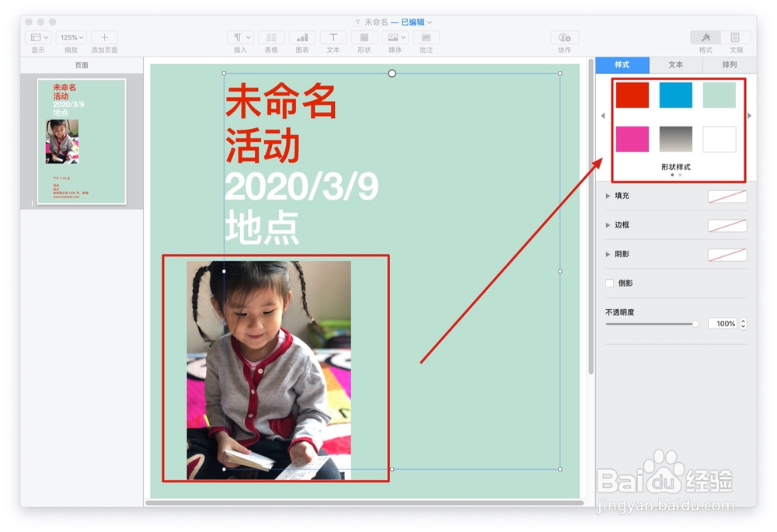The width and height of the screenshot is (777, 532).
Task: Switch to the 文本 inspector tab
Action: pos(674,65)
